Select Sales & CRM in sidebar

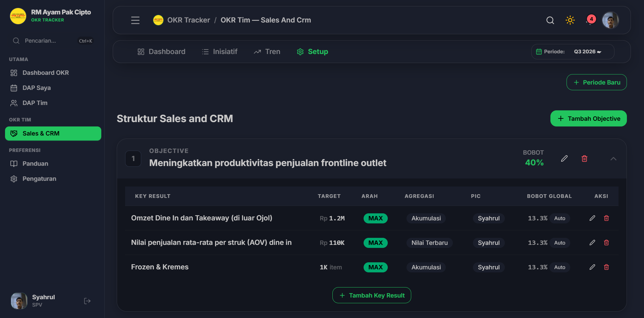click(x=53, y=134)
